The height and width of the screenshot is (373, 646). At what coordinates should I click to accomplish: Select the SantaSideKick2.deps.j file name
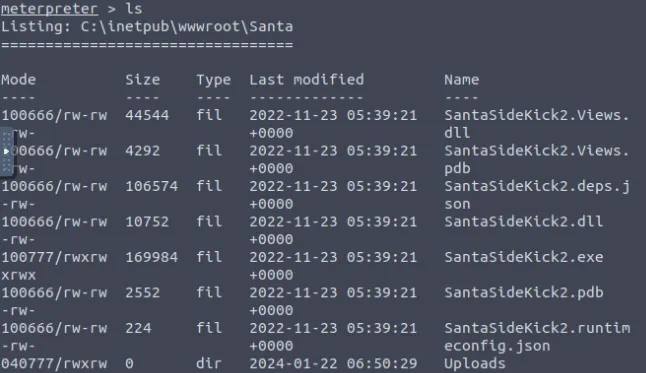[x=537, y=186]
